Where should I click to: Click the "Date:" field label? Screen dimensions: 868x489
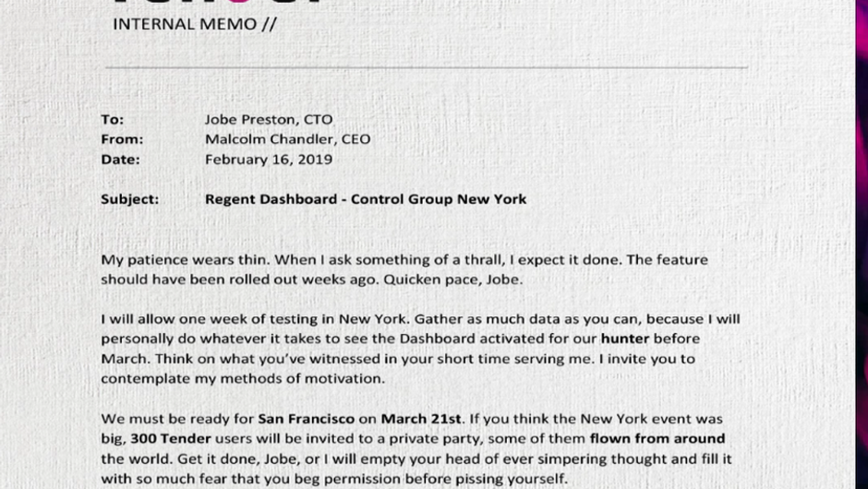click(120, 159)
